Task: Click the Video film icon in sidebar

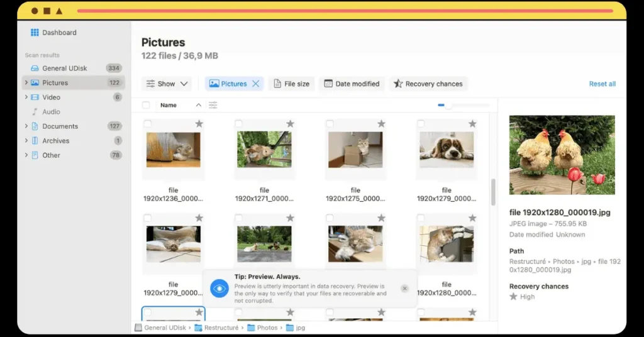Action: point(35,97)
